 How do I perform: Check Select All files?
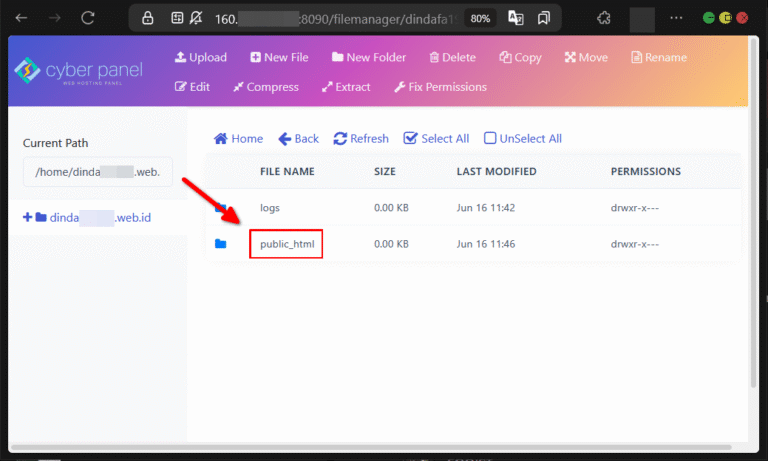pyautogui.click(x=436, y=139)
